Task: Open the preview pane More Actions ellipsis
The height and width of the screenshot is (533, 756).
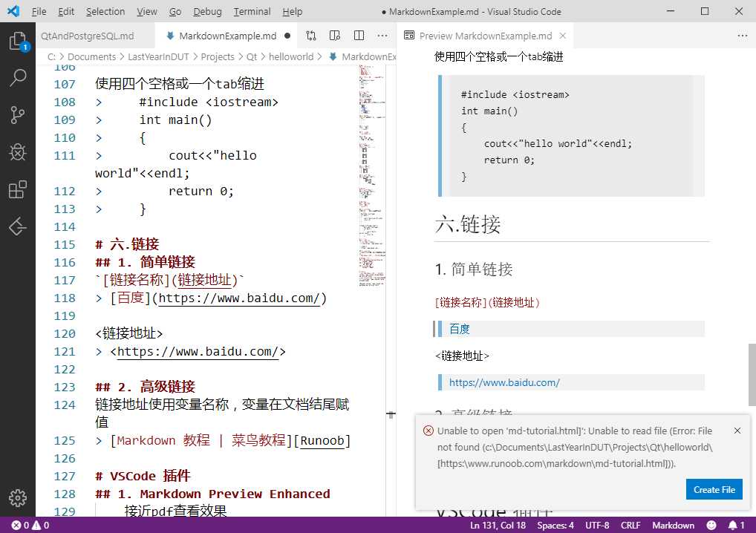Action: tap(743, 36)
